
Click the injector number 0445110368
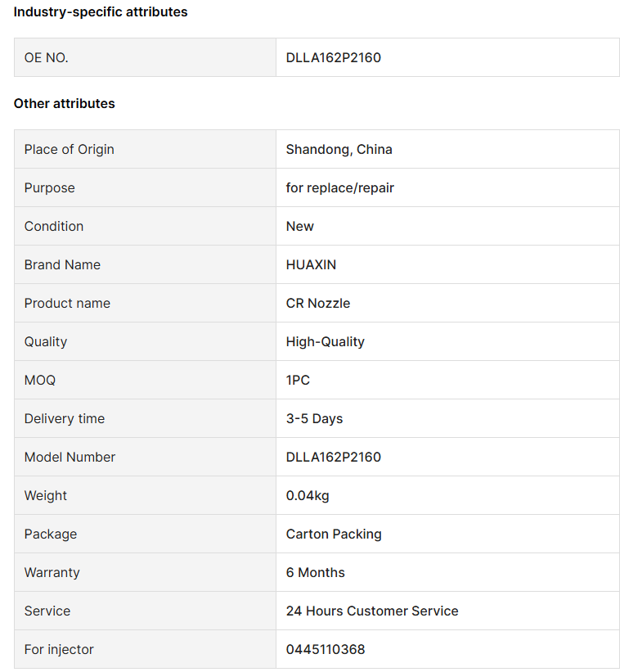pos(326,649)
